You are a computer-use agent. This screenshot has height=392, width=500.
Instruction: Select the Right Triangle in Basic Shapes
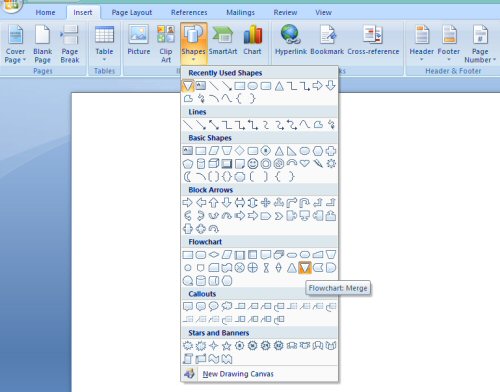pos(292,151)
